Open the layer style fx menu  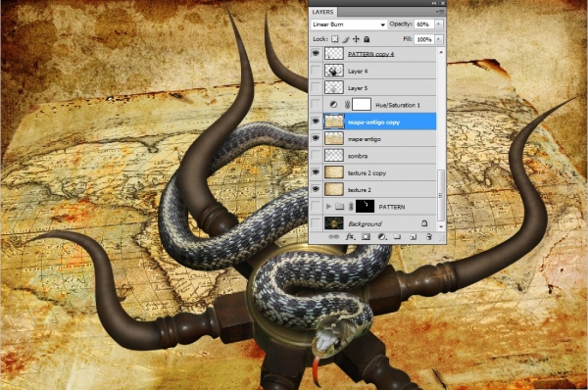[350, 236]
